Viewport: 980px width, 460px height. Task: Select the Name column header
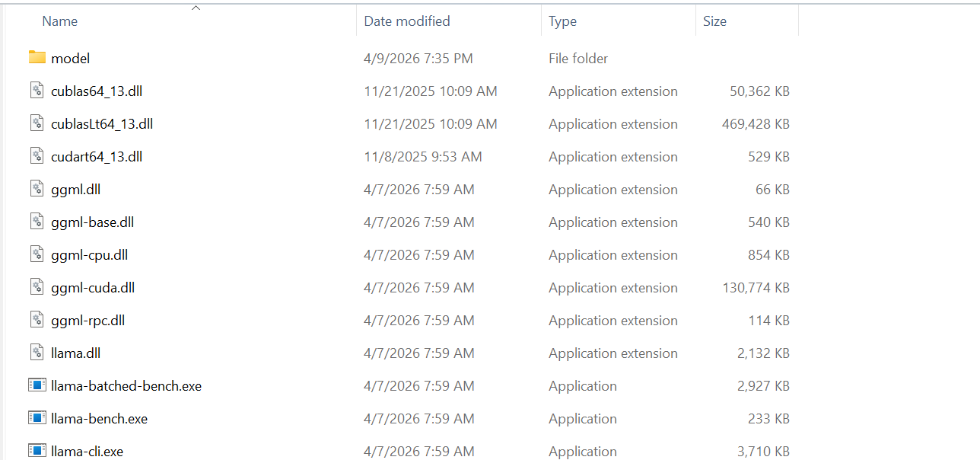coord(59,21)
